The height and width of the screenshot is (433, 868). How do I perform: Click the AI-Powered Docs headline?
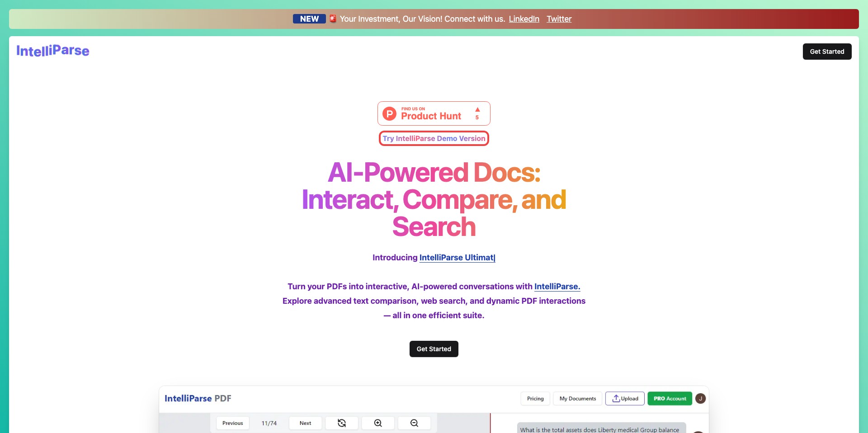[x=434, y=199]
